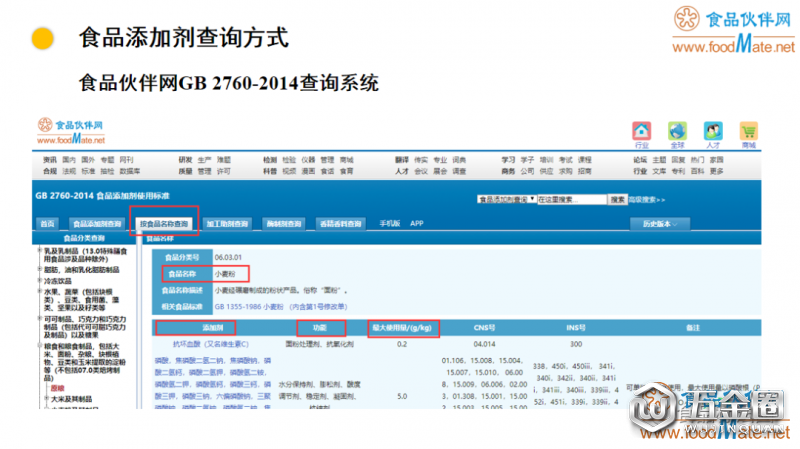Click the 食品分类查询 panel header
The image size is (800, 449).
click(x=84, y=238)
